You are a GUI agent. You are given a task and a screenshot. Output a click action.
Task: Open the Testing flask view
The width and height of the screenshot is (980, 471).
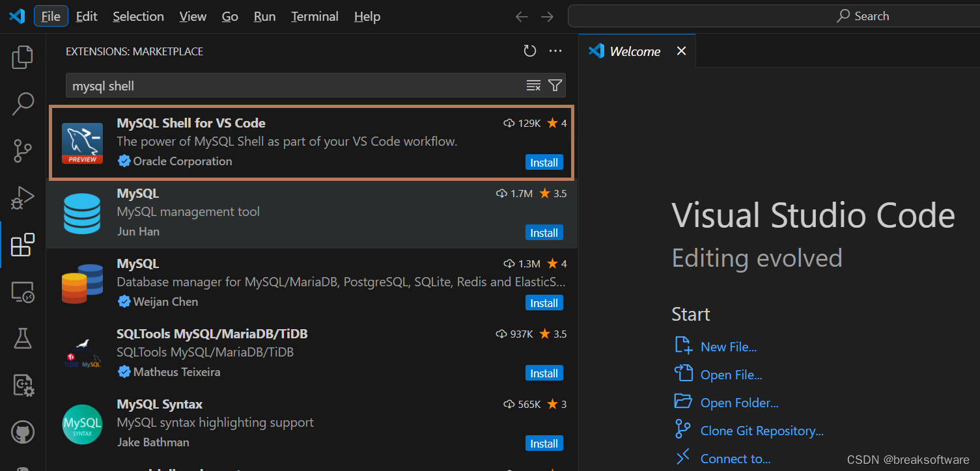pos(23,338)
